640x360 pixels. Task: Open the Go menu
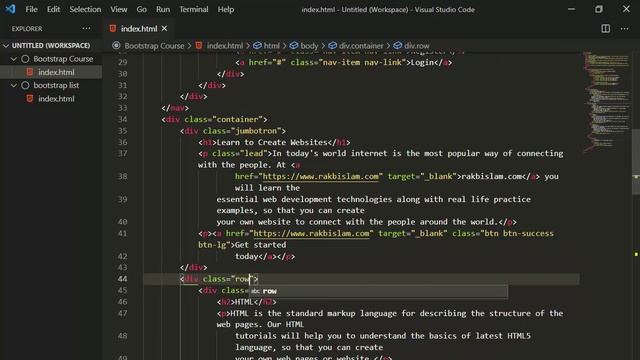[141, 9]
